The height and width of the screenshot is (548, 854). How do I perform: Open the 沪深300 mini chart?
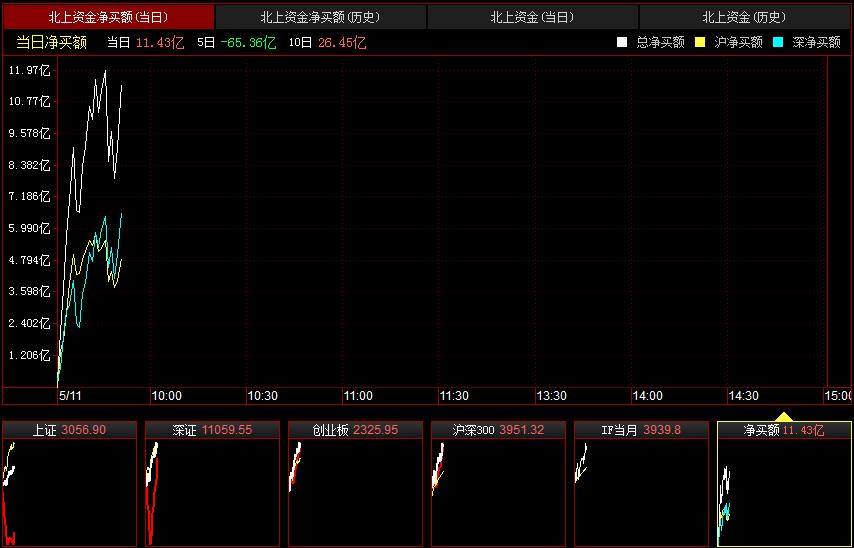coord(498,484)
